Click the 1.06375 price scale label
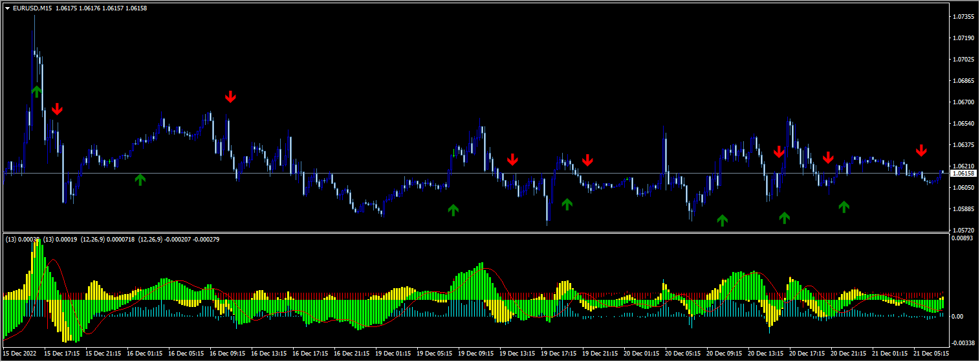Image resolution: width=980 pixels, height=362 pixels. (964, 144)
